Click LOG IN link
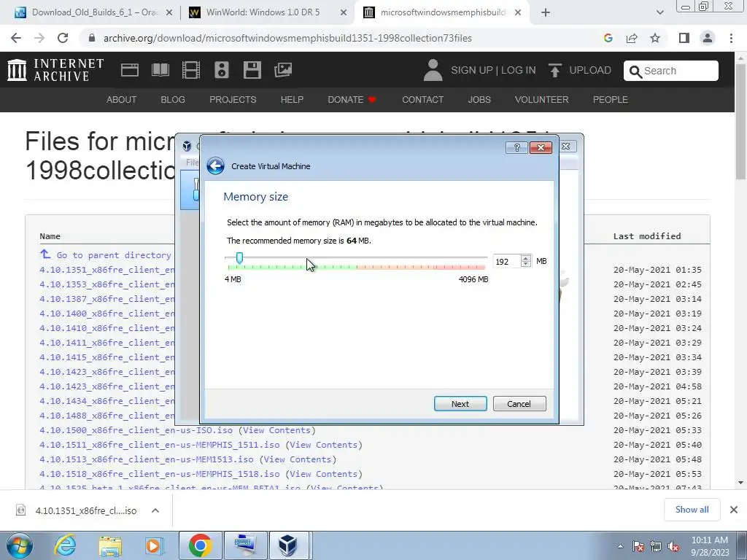This screenshot has width=747, height=560. [x=519, y=71]
